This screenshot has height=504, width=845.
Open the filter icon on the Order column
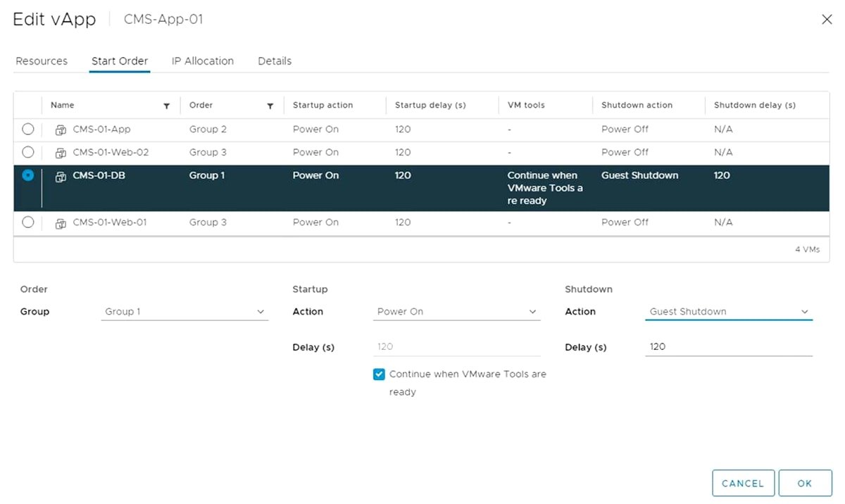coord(270,105)
